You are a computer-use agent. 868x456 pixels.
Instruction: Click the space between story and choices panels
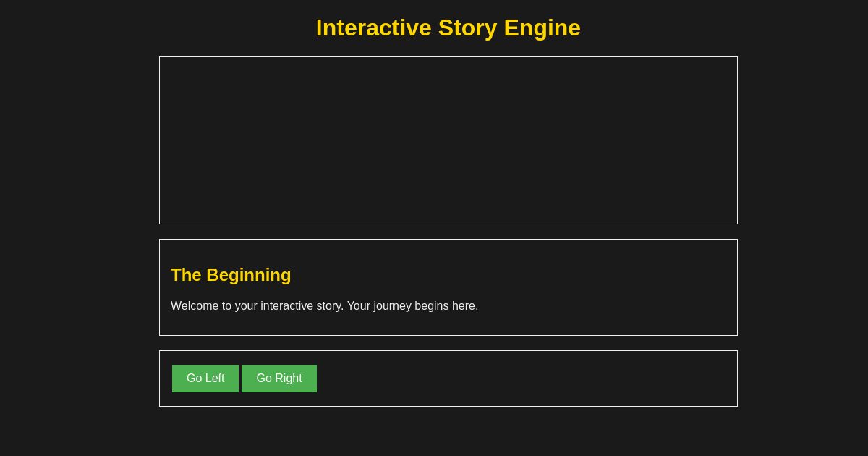[x=448, y=343]
